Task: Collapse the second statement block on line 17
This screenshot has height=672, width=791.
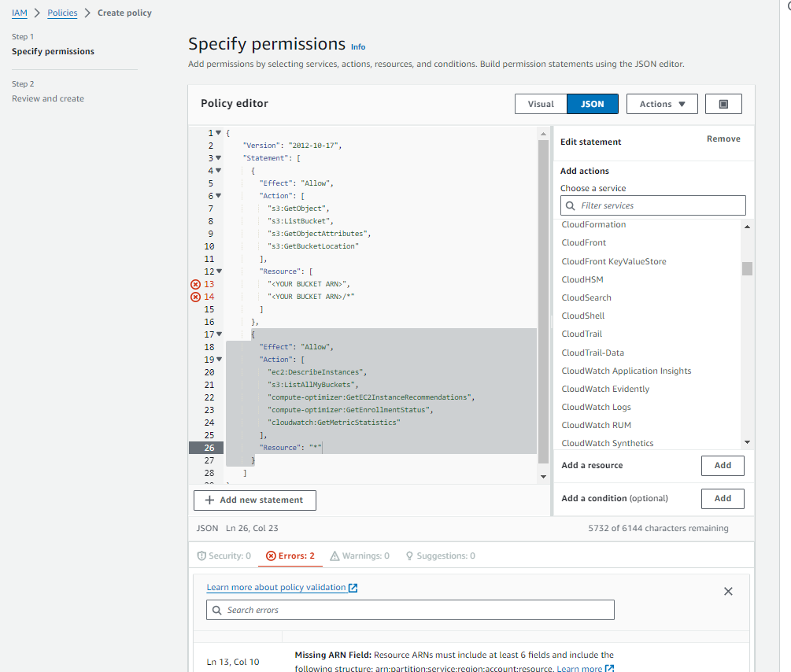Action: click(x=218, y=334)
